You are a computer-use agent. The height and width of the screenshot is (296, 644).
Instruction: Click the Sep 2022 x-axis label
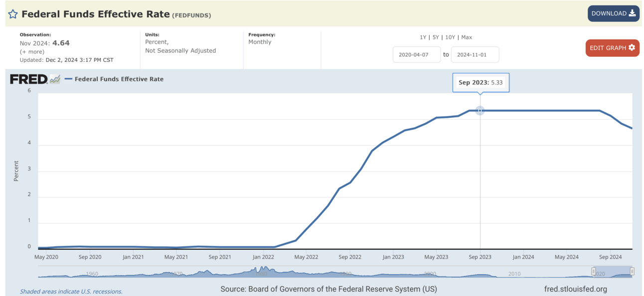tap(350, 257)
